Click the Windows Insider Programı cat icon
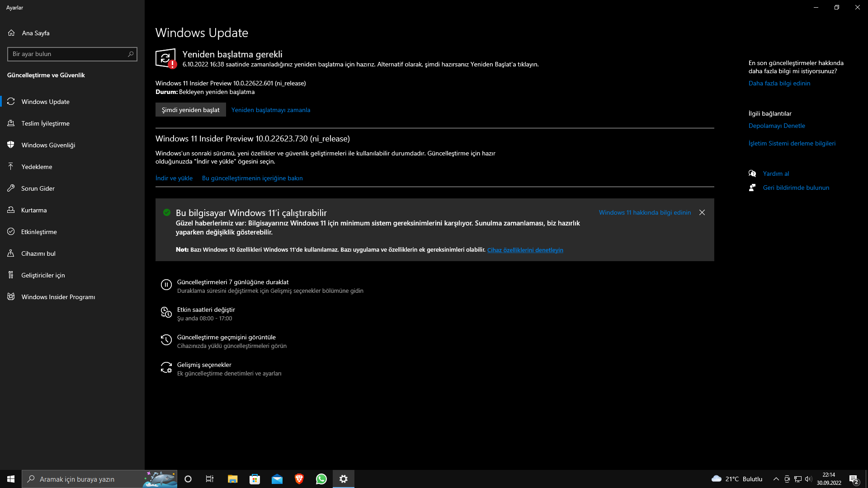 pyautogui.click(x=11, y=297)
